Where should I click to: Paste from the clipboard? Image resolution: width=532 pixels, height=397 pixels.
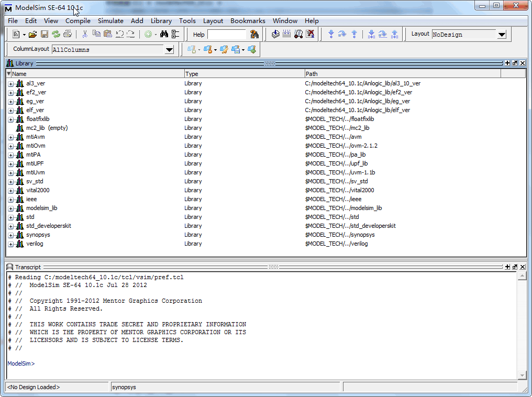click(x=108, y=34)
